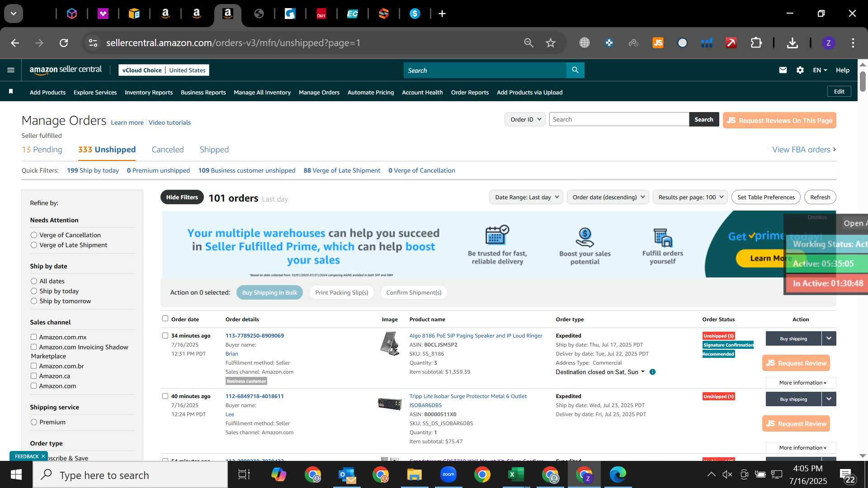Tick checkbox for order 112-6849718-4018611

[x=165, y=396]
